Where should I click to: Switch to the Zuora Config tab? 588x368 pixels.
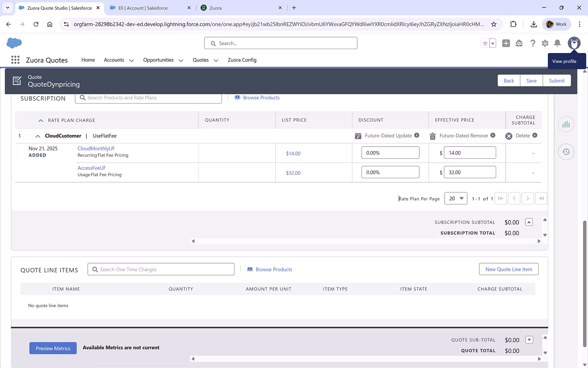(x=242, y=60)
